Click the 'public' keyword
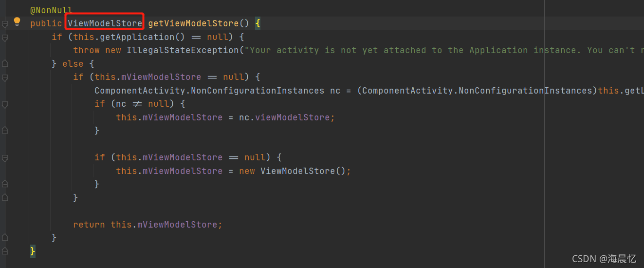Viewport: 644px width, 268px height. pos(46,23)
